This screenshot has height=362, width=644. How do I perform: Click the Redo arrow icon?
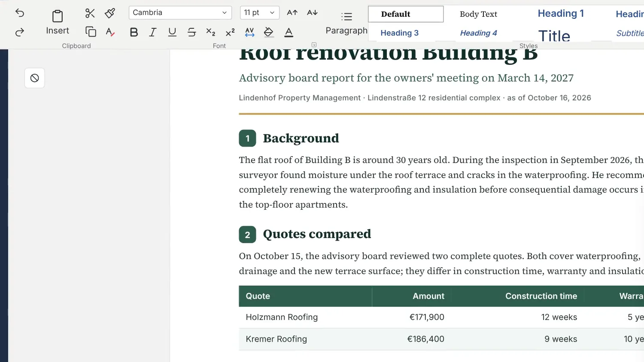[20, 32]
